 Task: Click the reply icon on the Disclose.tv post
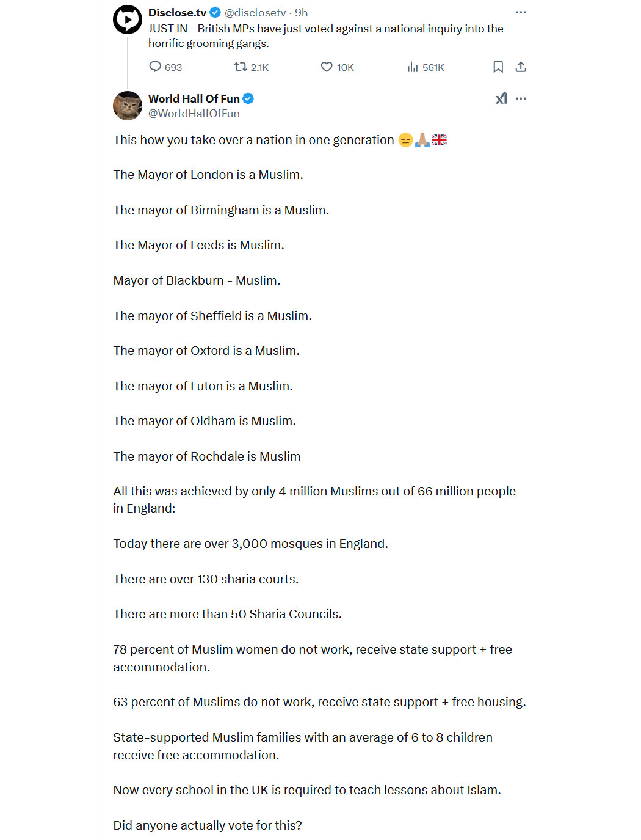(x=155, y=67)
